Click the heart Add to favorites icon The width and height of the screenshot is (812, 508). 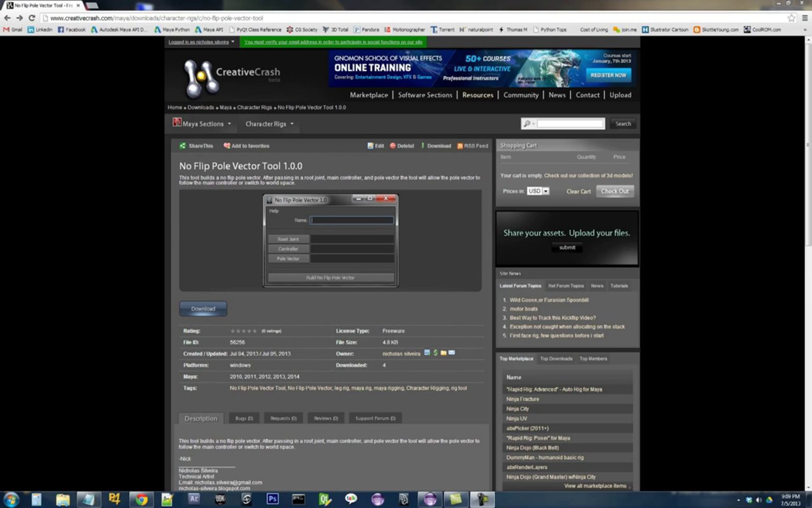point(227,146)
